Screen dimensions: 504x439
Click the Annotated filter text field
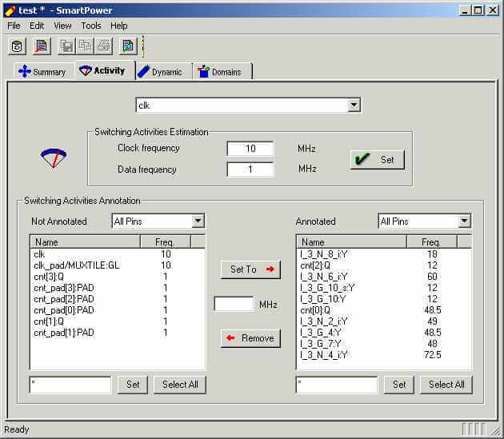337,385
